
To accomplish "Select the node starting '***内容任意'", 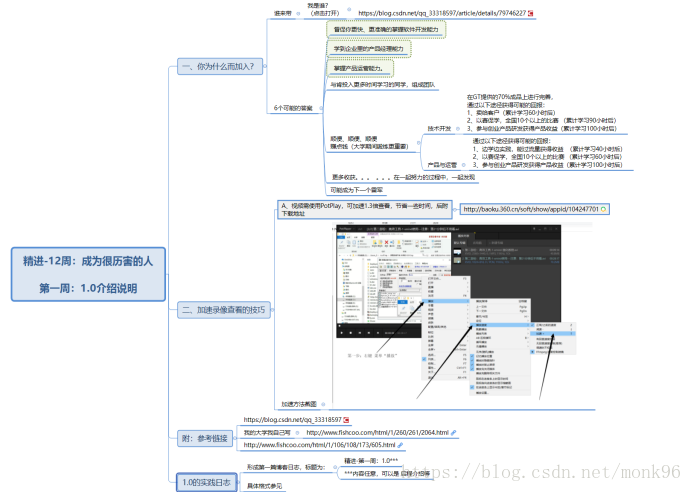I will (x=387, y=473).
